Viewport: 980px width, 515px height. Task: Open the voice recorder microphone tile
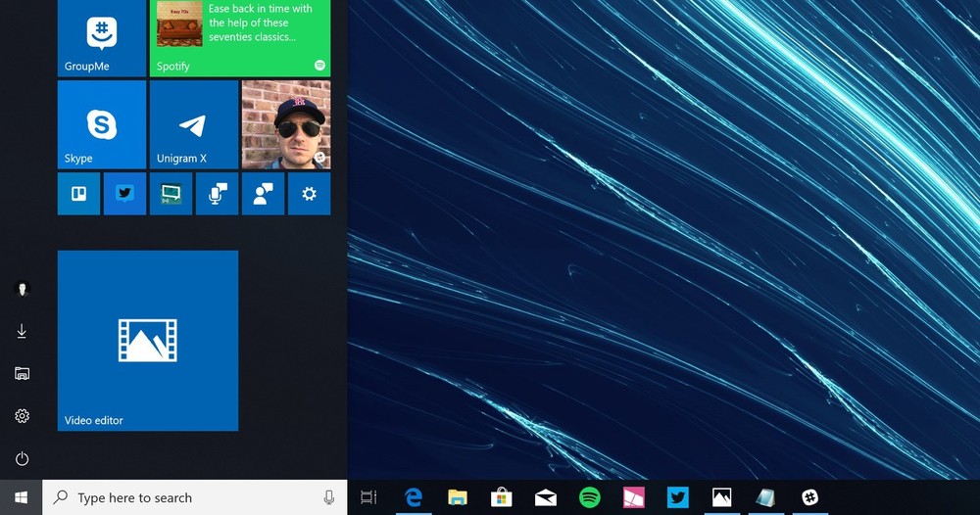coord(217,194)
